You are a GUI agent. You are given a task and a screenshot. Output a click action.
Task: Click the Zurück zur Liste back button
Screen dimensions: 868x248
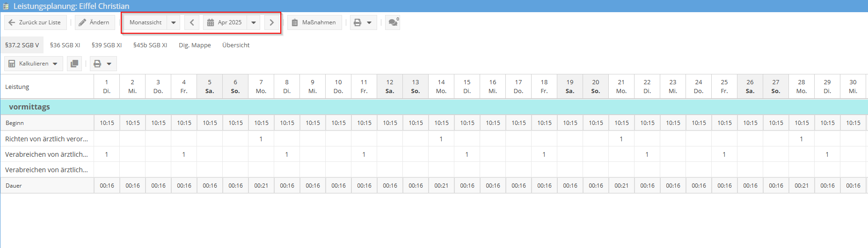click(x=35, y=22)
